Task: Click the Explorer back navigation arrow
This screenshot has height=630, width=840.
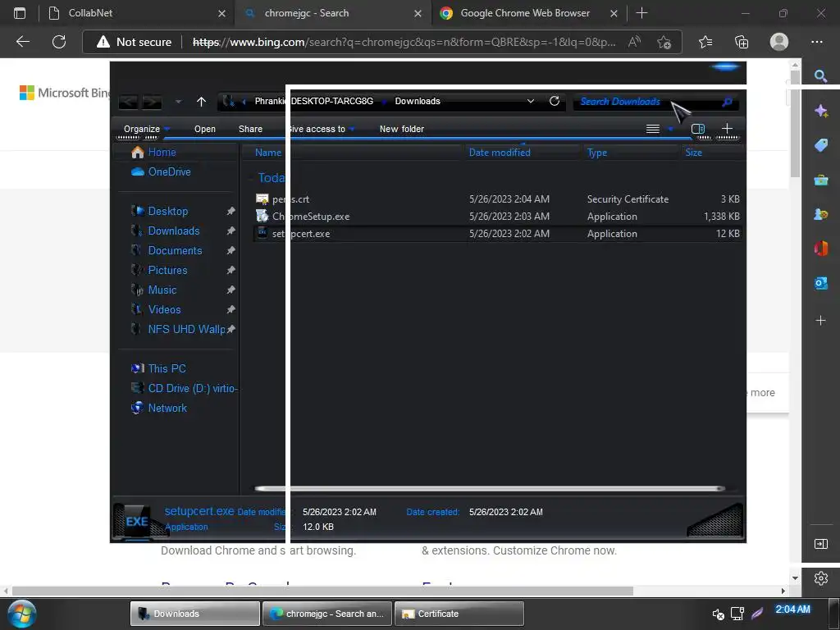Action: click(128, 102)
